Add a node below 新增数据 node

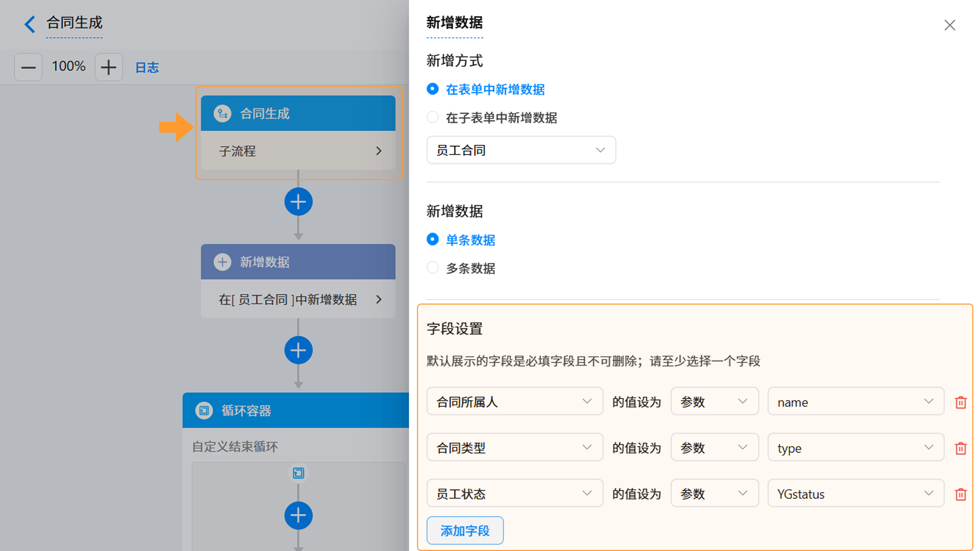point(298,350)
